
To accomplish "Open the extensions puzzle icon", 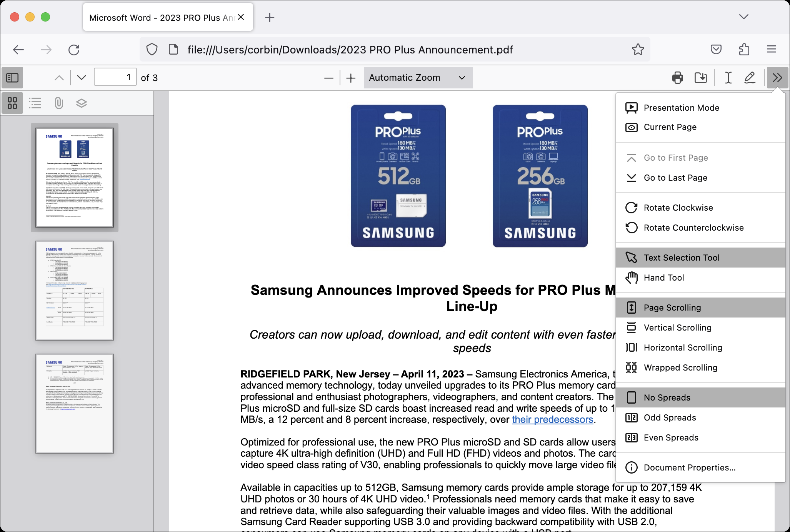I will [x=744, y=49].
